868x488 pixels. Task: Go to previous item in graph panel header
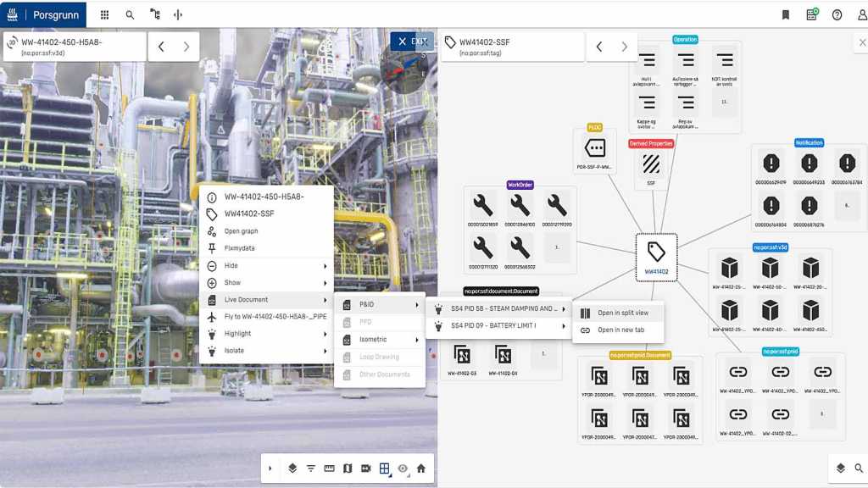(x=599, y=47)
